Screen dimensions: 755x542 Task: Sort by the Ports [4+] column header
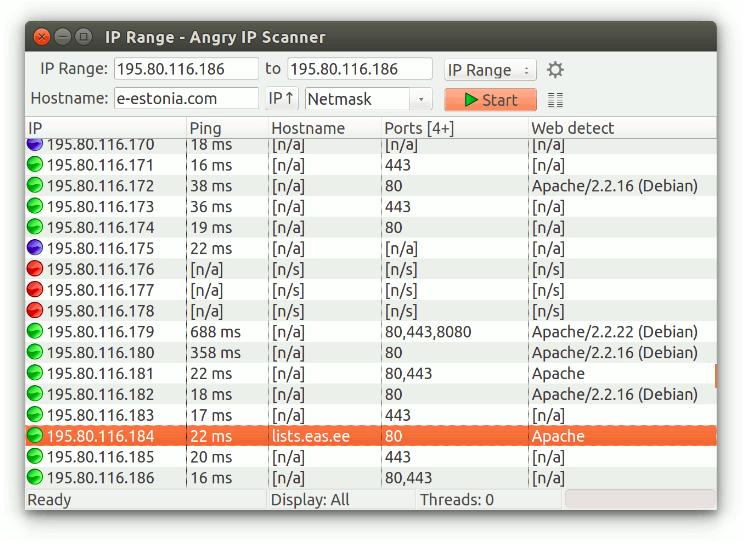point(455,128)
